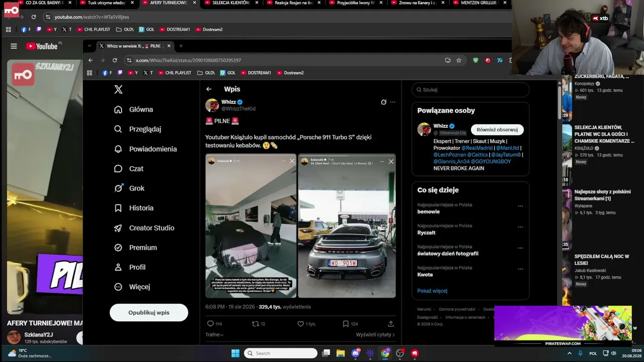The width and height of the screenshot is (644, 362).
Task: Open CHIL PLAYLIST bookmark in the top bookmarks bar
Action: click(x=94, y=30)
